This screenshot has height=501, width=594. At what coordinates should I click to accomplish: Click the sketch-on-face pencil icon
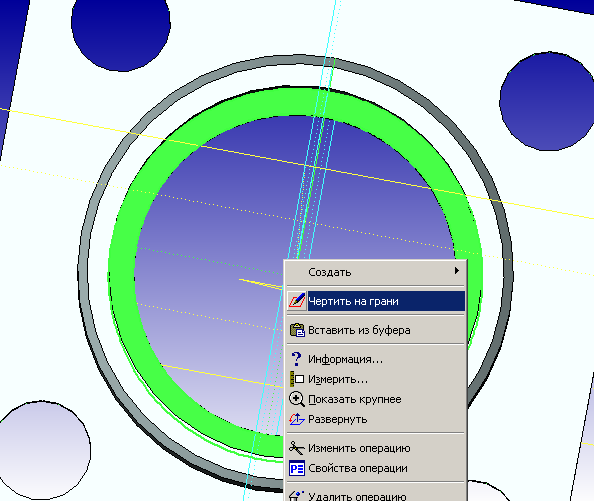(297, 301)
